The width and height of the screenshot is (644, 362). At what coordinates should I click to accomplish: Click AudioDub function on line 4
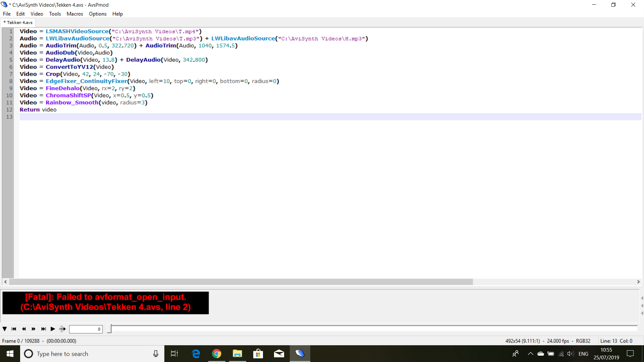point(60,53)
